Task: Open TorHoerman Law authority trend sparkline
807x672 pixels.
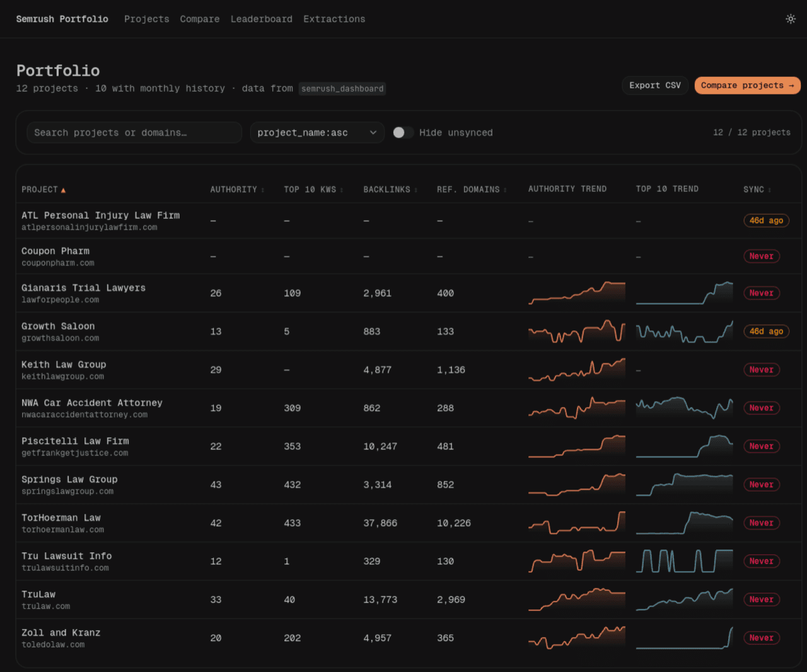Action: (577, 523)
